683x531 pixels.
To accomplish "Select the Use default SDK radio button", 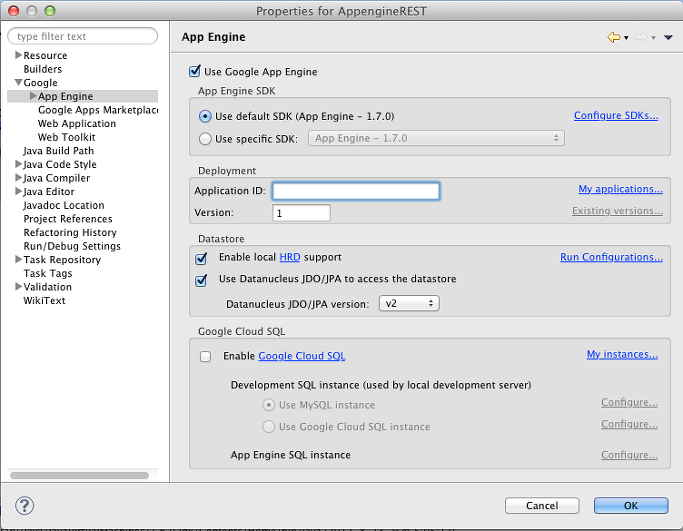I will pyautogui.click(x=205, y=116).
